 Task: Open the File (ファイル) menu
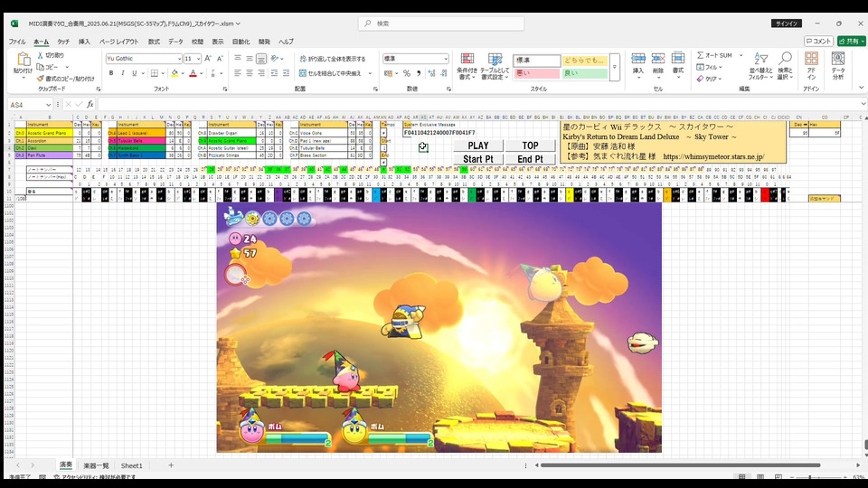click(x=17, y=42)
